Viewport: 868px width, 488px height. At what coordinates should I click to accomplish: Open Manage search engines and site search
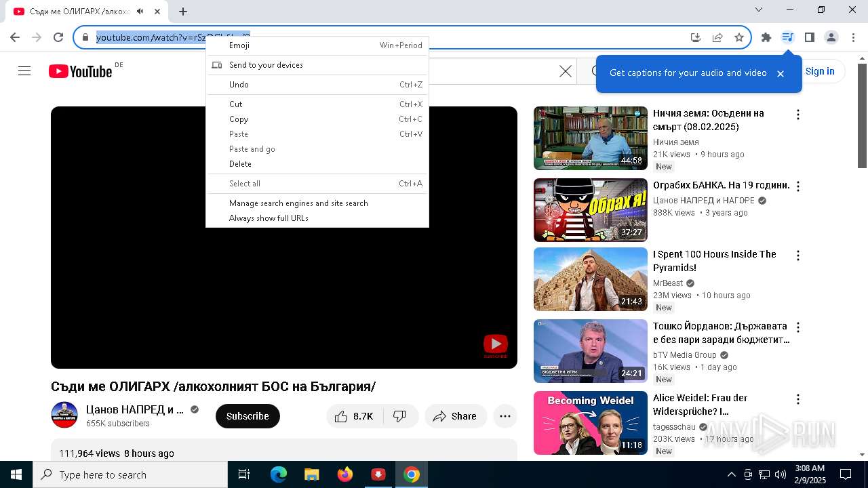pos(317,203)
